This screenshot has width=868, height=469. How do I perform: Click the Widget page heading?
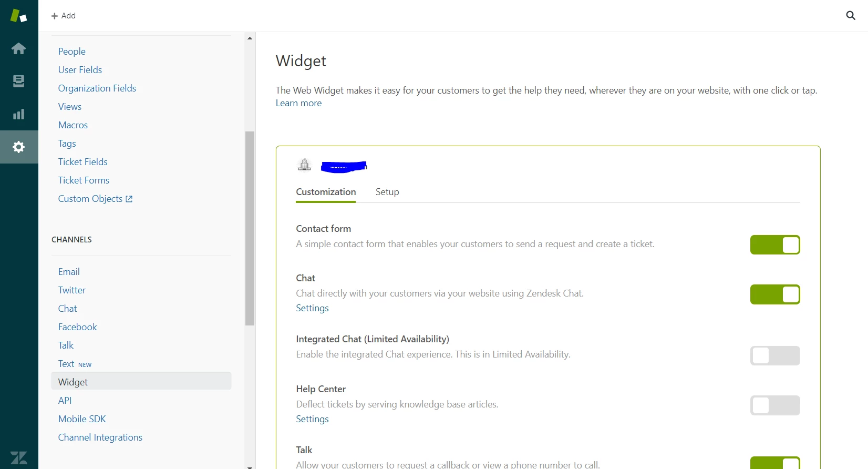point(301,61)
